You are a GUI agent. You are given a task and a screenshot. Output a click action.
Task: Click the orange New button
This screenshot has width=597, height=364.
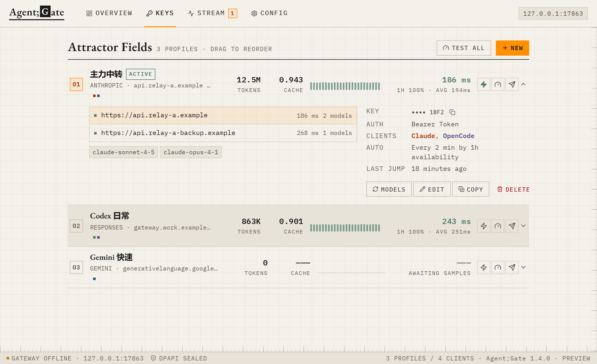[512, 48]
